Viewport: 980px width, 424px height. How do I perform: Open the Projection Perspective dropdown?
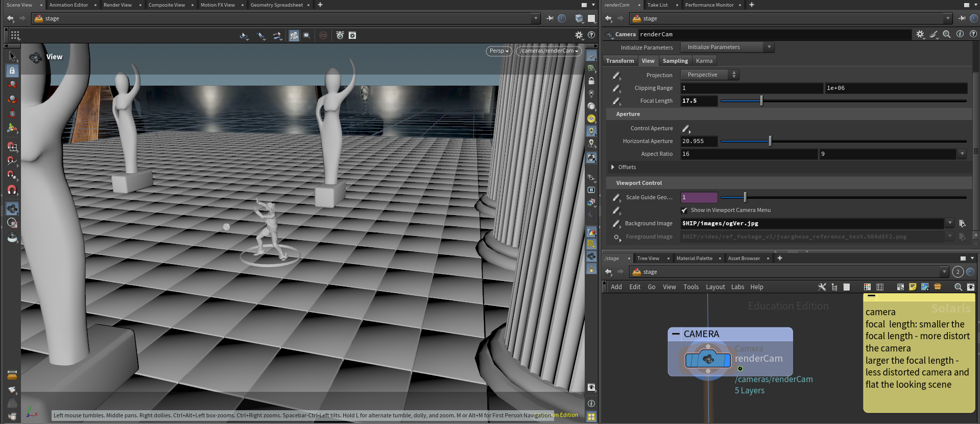(709, 75)
